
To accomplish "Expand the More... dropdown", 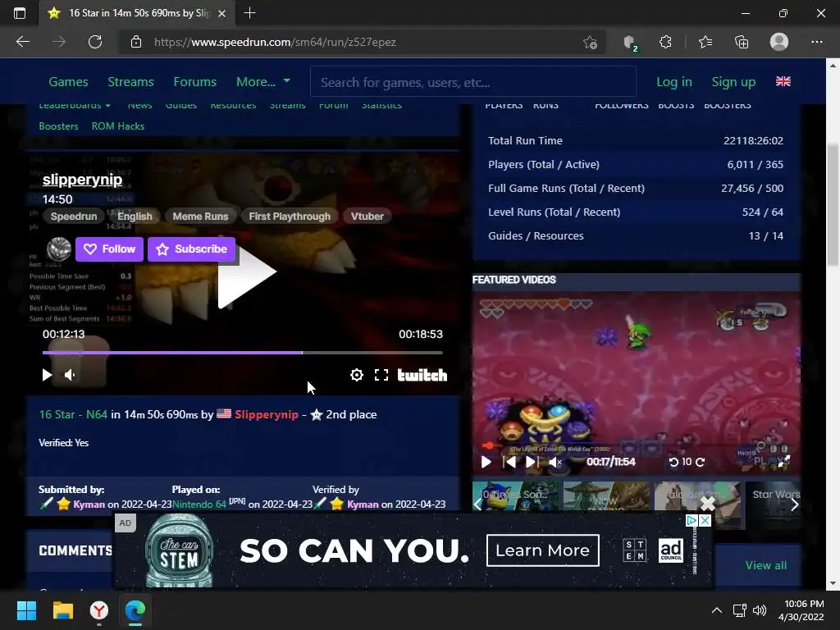I will 263,82.
